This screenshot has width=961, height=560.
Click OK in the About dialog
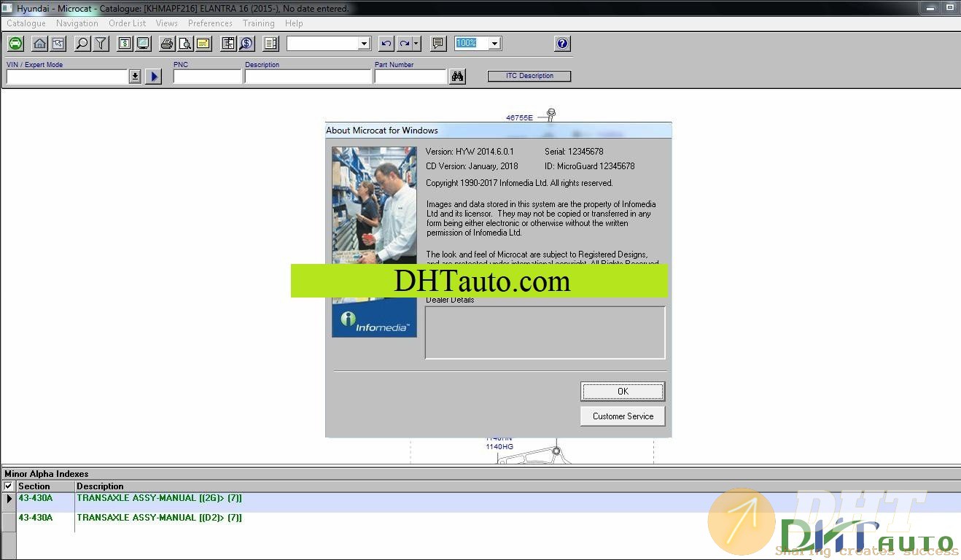tap(623, 392)
